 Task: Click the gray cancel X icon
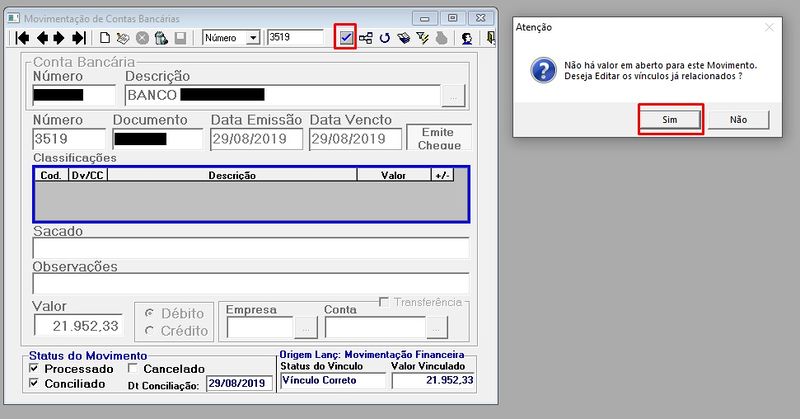pos(142,38)
